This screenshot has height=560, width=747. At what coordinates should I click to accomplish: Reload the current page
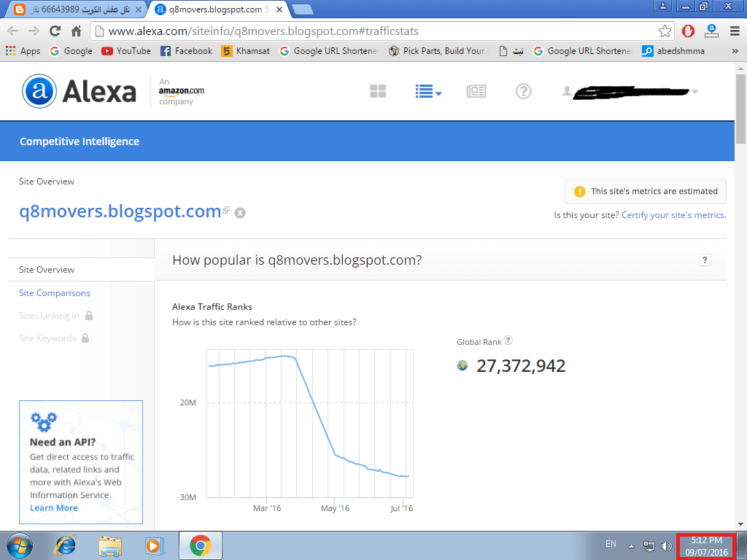point(55,31)
